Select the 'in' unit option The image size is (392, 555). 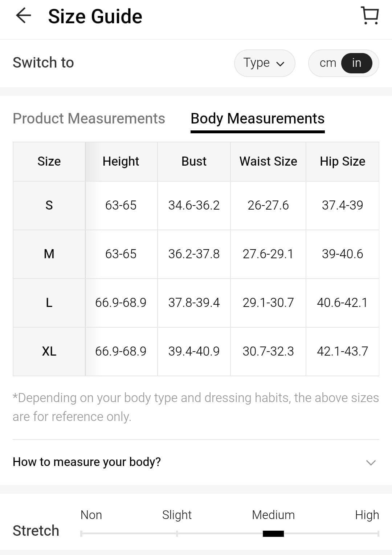(x=356, y=63)
